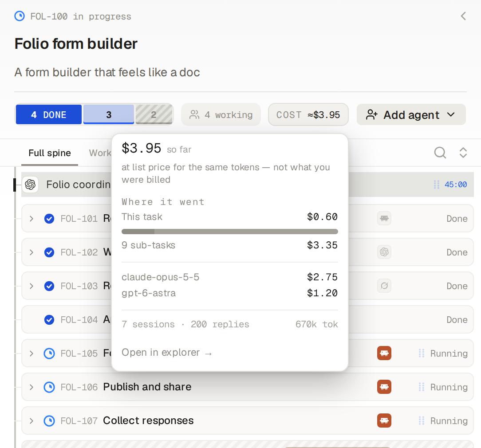Open the Publish and share task

pyautogui.click(x=147, y=387)
